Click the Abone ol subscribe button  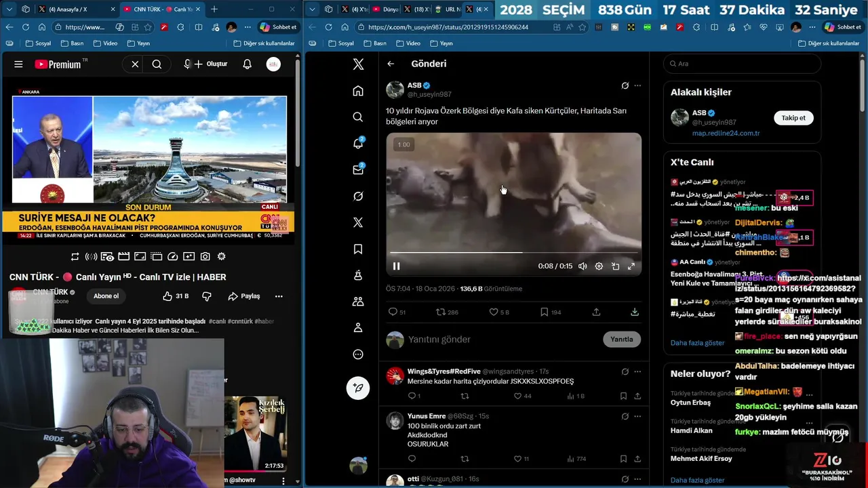pyautogui.click(x=106, y=296)
